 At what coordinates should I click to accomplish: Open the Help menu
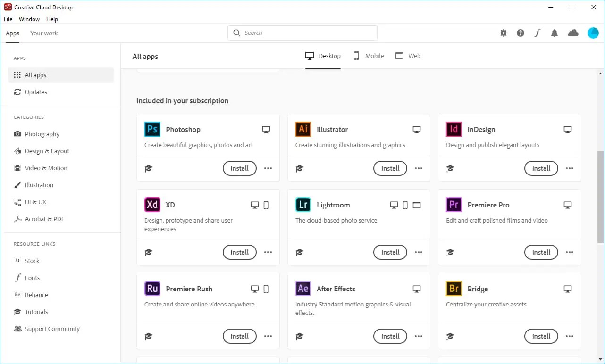52,19
